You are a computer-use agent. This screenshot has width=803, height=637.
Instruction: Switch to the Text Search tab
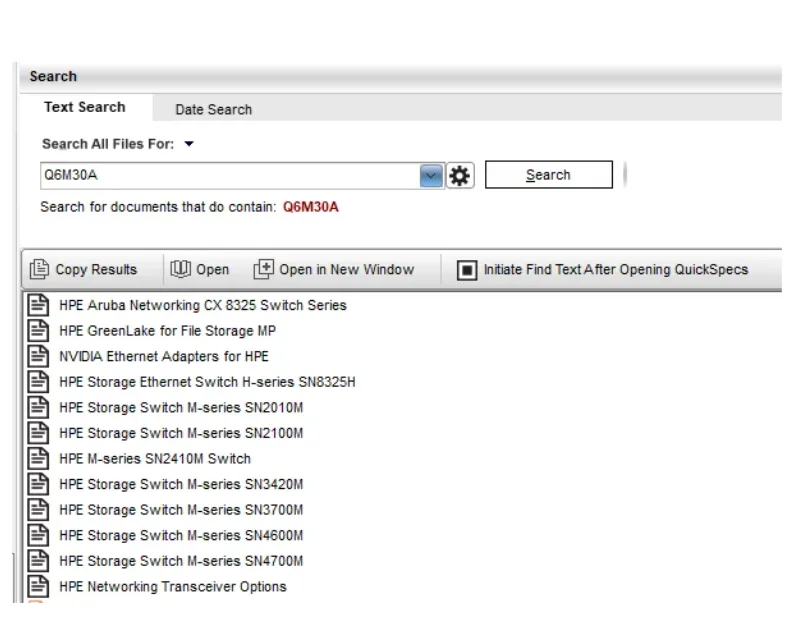click(x=84, y=107)
